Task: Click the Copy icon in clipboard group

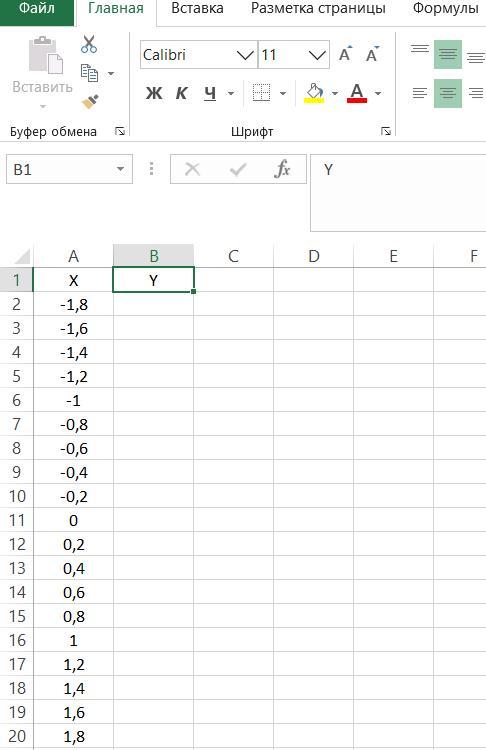Action: 89,73
